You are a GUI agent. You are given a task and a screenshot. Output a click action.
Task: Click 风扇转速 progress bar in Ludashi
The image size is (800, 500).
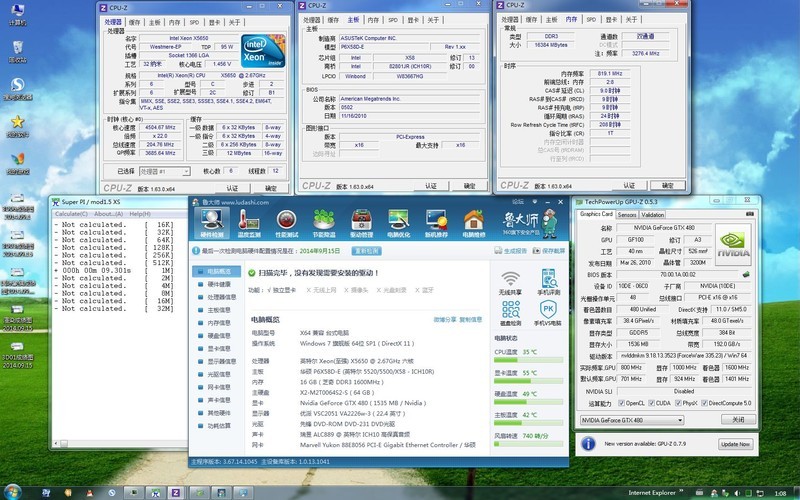coord(528,444)
